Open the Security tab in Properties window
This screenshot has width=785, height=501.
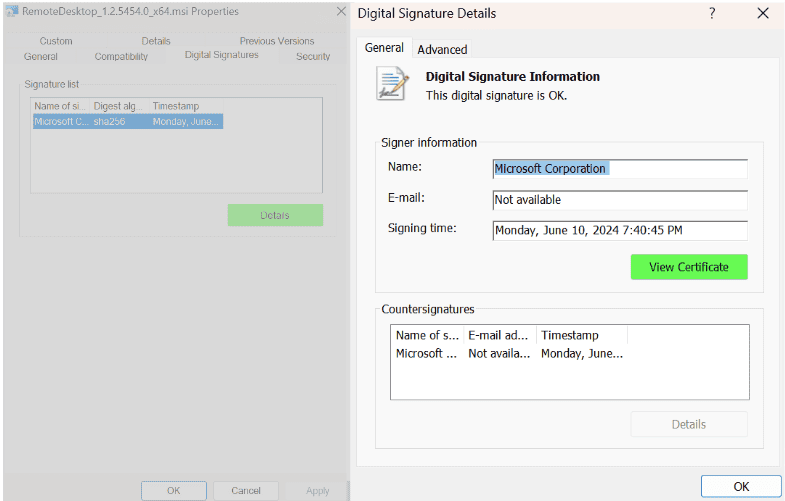313,57
